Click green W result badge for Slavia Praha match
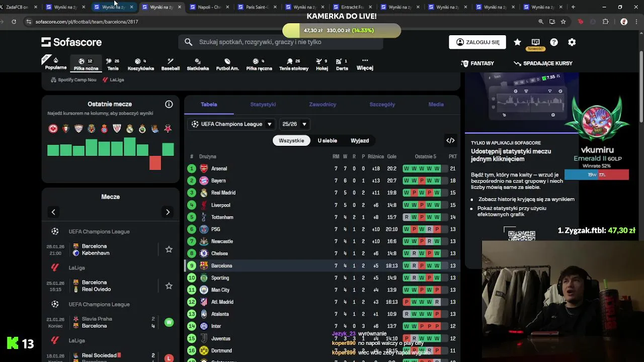This screenshot has width=644, height=362. (x=169, y=322)
